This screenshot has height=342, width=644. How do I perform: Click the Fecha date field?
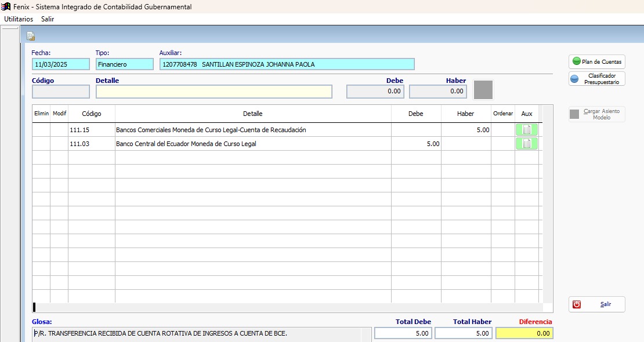(61, 64)
